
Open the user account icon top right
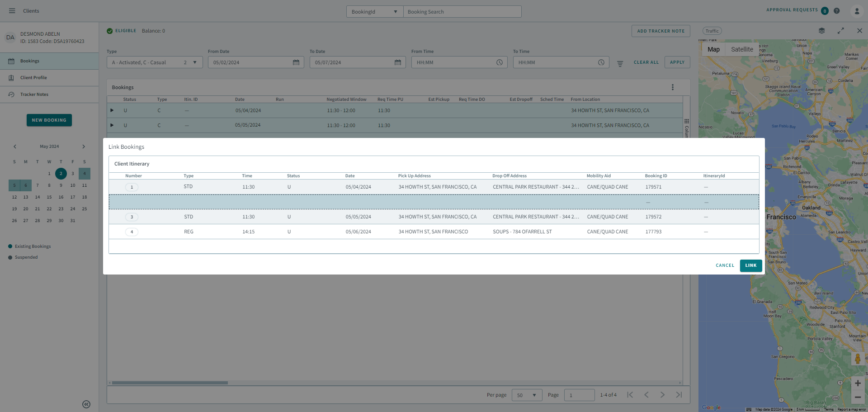(858, 10)
